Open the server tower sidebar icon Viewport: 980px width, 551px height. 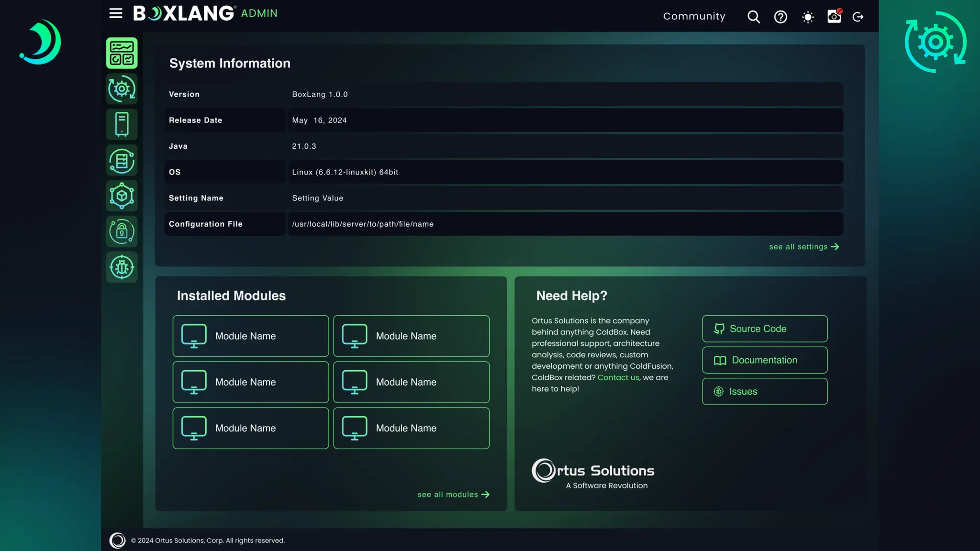[x=122, y=124]
